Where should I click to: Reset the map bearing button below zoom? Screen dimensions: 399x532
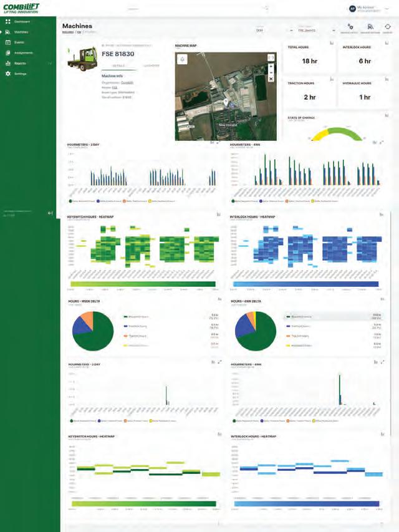click(271, 79)
